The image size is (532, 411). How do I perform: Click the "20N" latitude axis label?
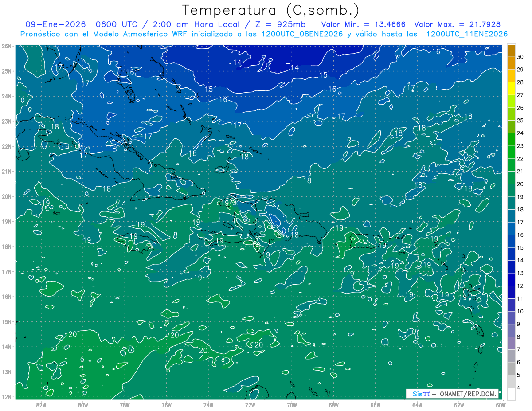pyautogui.click(x=7, y=196)
